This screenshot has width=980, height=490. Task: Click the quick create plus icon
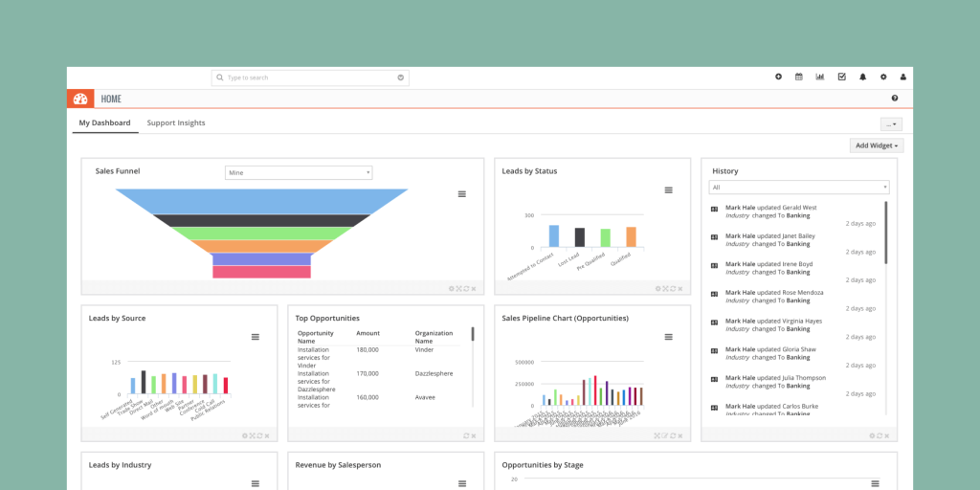point(778,77)
